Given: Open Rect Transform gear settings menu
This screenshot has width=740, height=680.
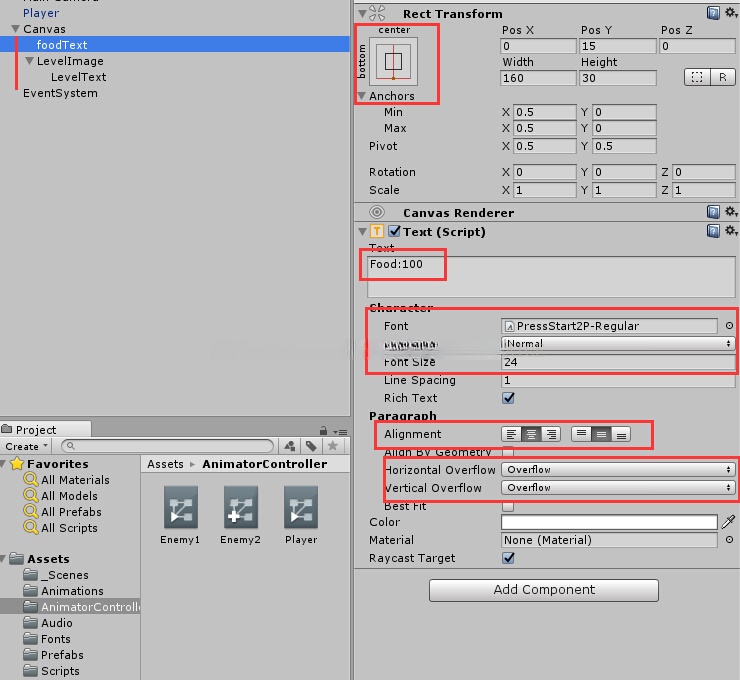Looking at the screenshot, I should [x=731, y=13].
